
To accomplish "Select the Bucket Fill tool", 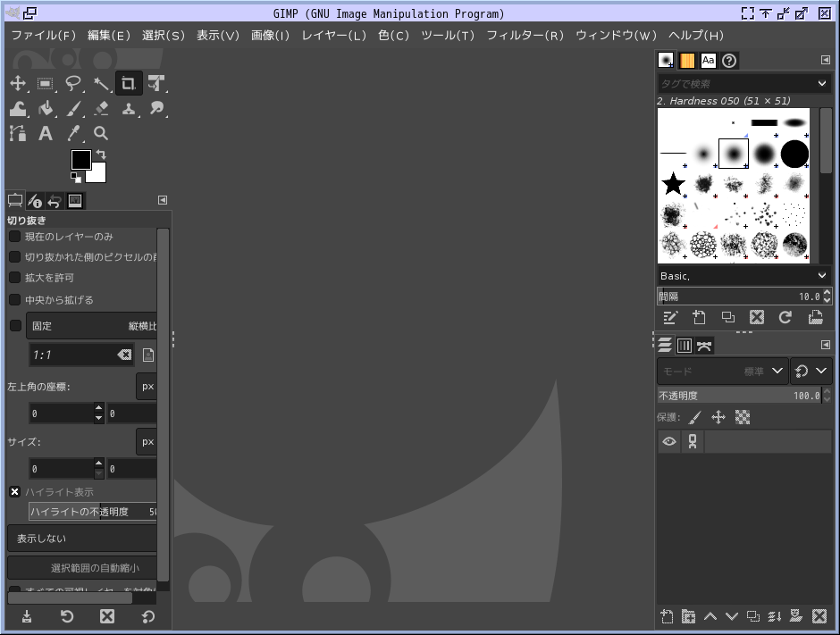I will [46, 109].
